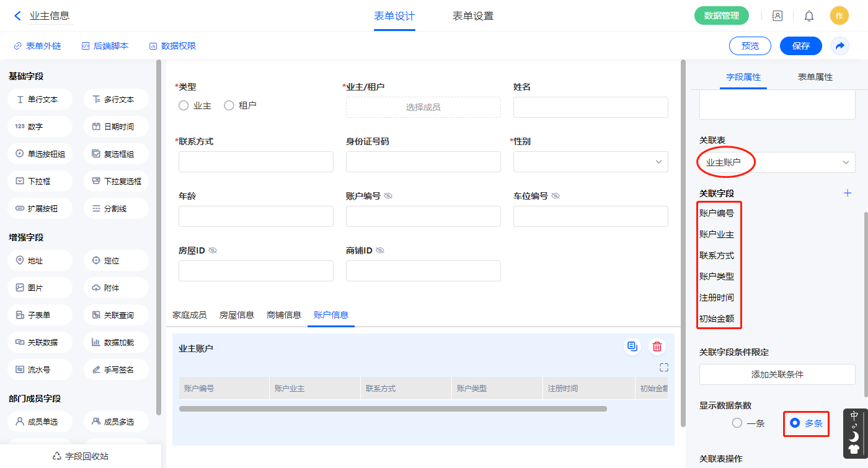Expand the 业主账户 table to fullscreen
This screenshot has width=868, height=468.
664,368
